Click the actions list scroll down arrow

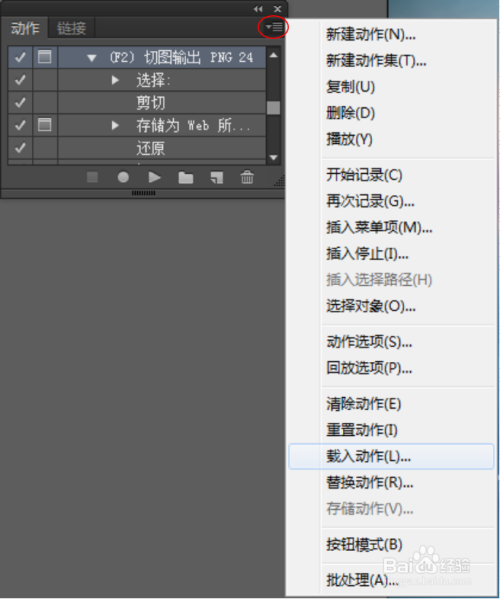click(273, 157)
